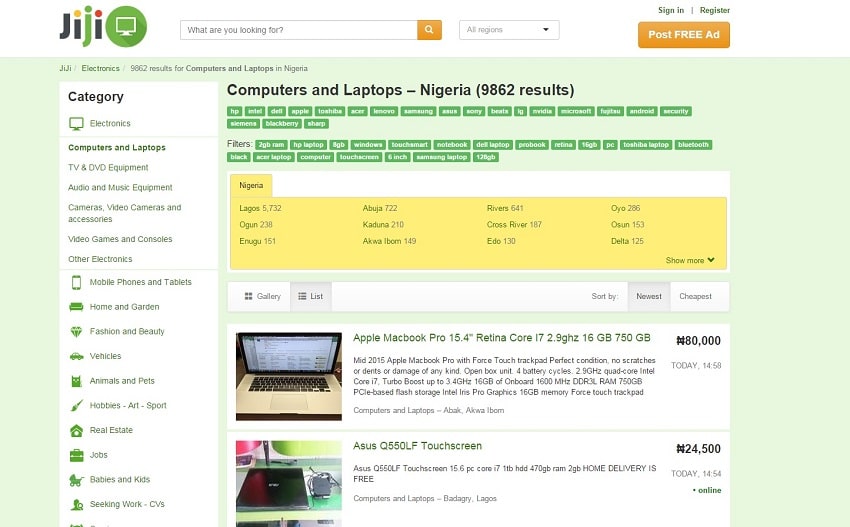Apply the '128gb' filter tag
This screenshot has width=850, height=527.
pos(486,157)
